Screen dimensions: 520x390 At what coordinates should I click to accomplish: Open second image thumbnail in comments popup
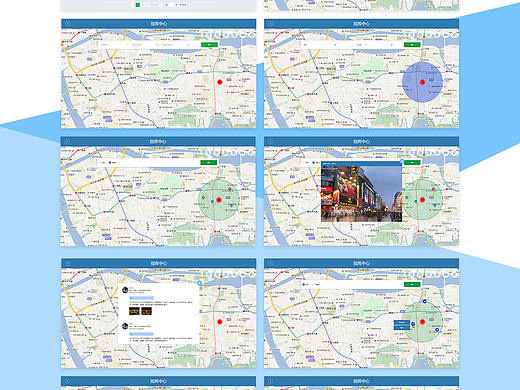pyautogui.click(x=146, y=311)
